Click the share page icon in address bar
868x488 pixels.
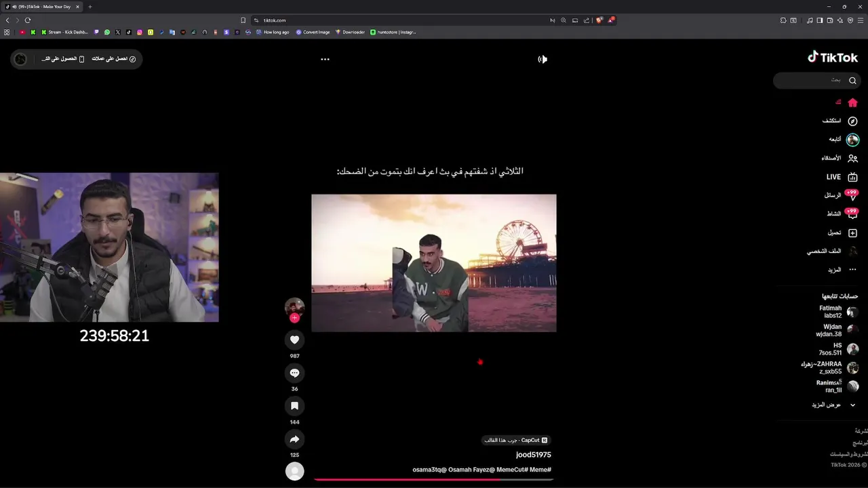click(587, 20)
